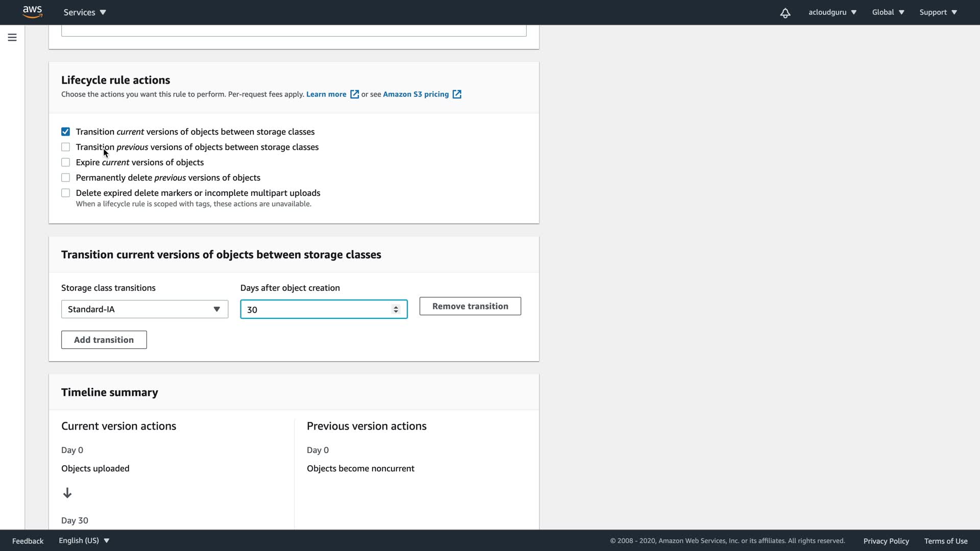Tick Permanently delete previous versions checkbox
This screenshot has width=980, height=551.
click(x=65, y=178)
